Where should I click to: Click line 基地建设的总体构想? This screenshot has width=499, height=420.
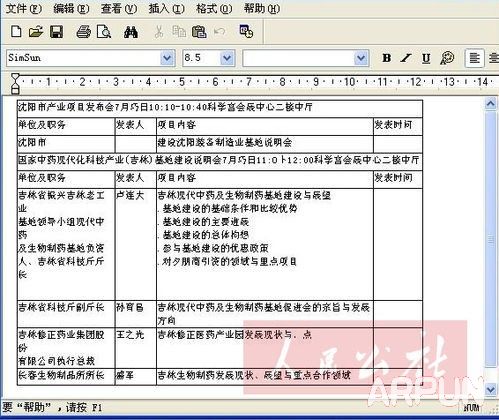(206, 235)
